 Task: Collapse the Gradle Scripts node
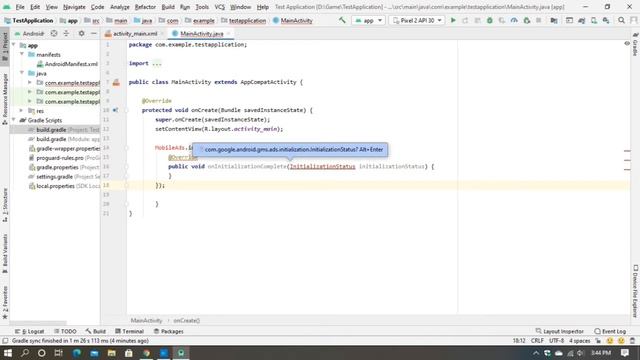pyautogui.click(x=14, y=120)
